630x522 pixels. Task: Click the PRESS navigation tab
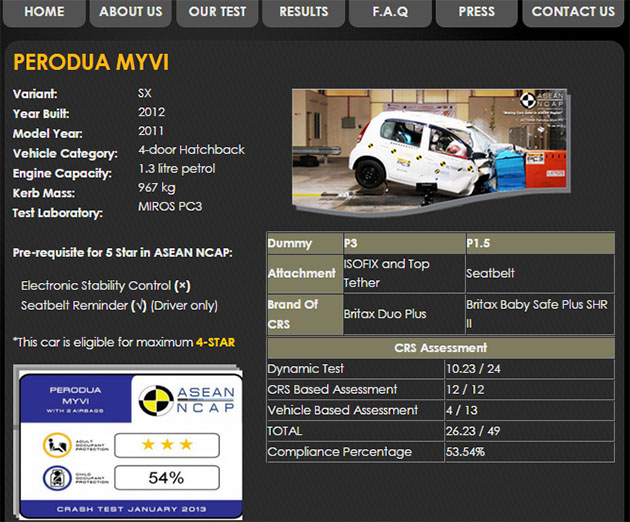coord(476,12)
